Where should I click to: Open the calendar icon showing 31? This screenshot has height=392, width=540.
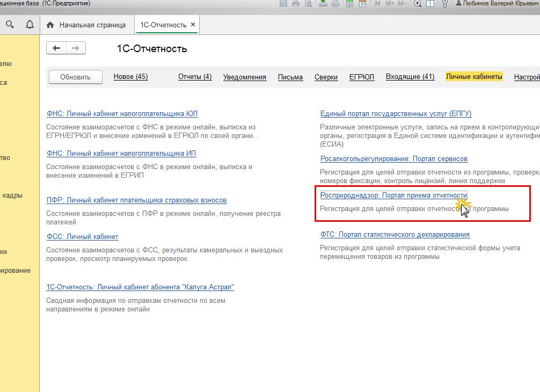coord(362,3)
